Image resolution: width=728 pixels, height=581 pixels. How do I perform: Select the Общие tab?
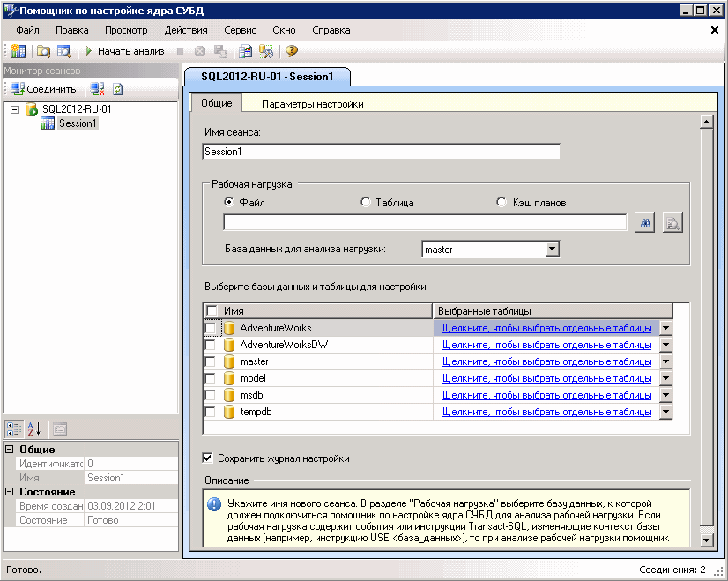click(216, 103)
